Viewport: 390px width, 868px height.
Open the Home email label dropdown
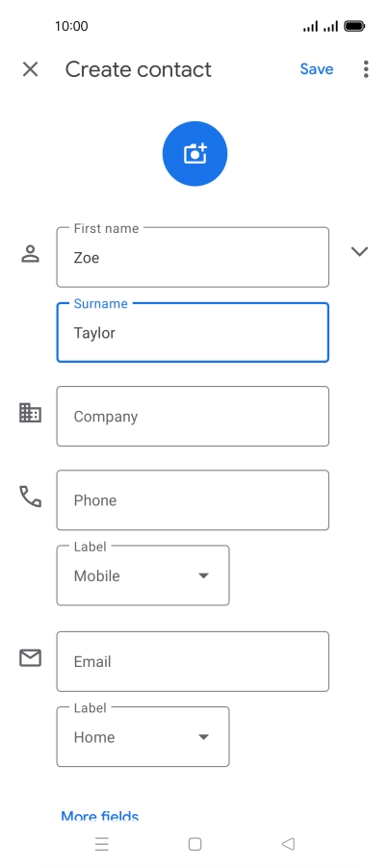click(143, 737)
